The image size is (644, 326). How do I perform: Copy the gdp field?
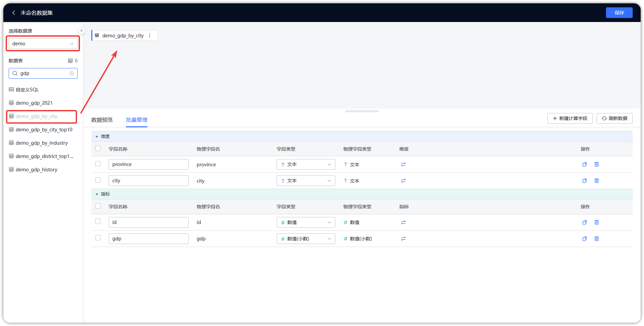point(584,239)
